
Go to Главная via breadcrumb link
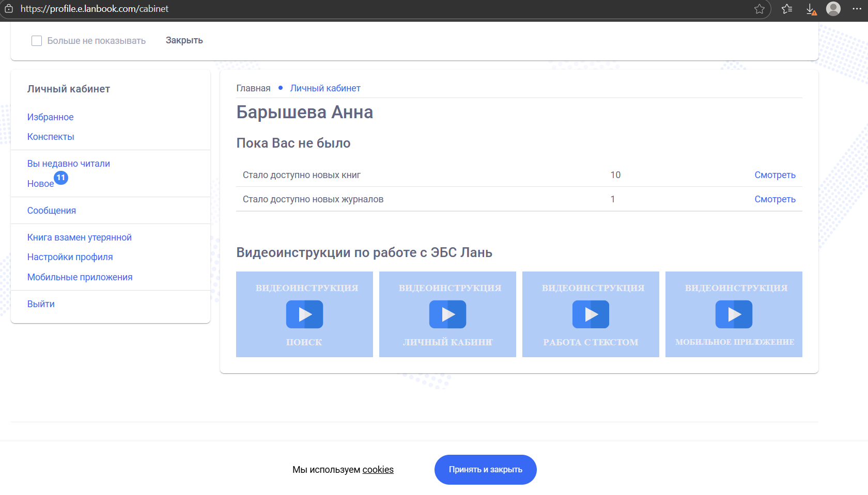coord(253,88)
